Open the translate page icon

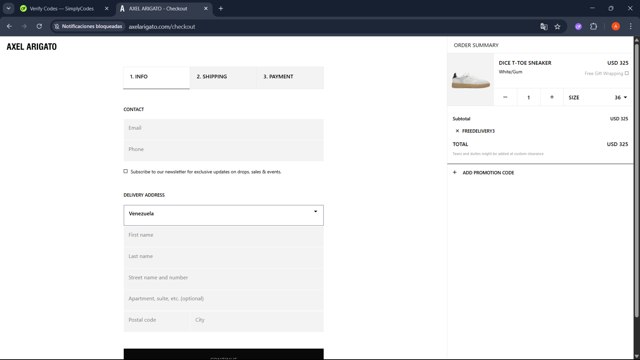[x=544, y=27]
